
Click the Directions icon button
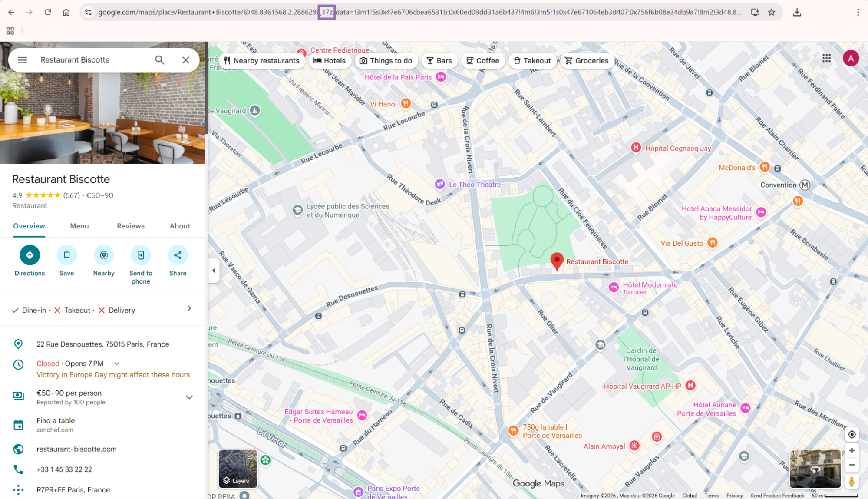[x=30, y=255]
